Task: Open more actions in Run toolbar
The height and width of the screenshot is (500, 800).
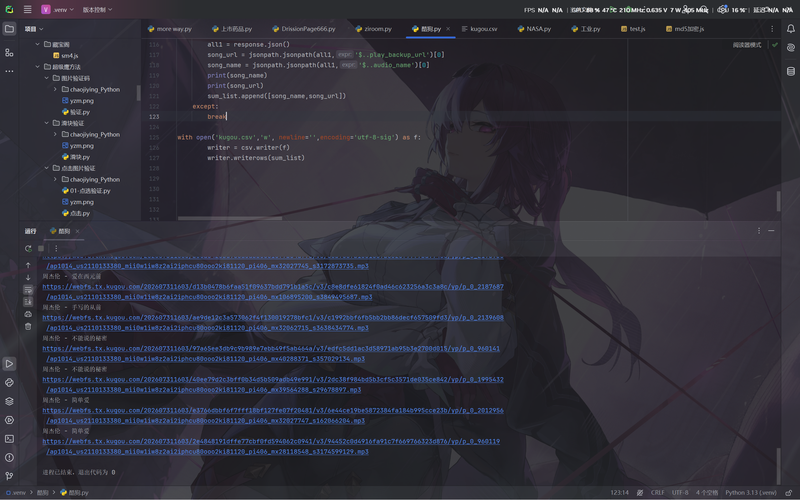Action: pyautogui.click(x=56, y=248)
